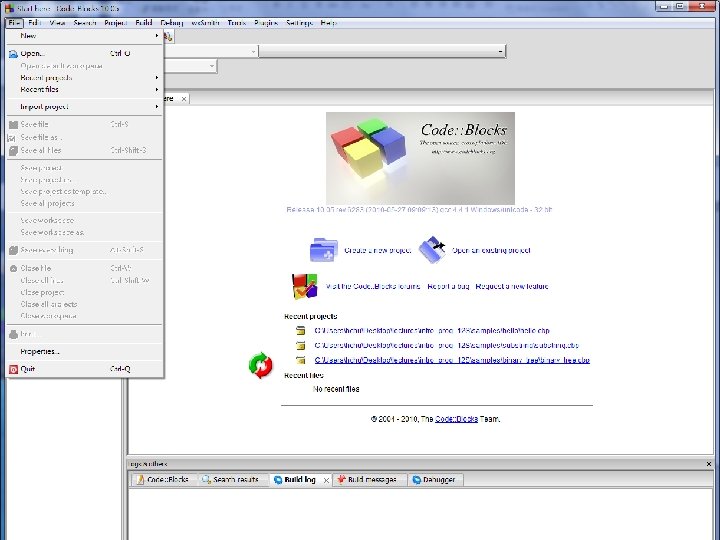
Task: Click the blue Create a new project folder icon
Action: [324, 250]
